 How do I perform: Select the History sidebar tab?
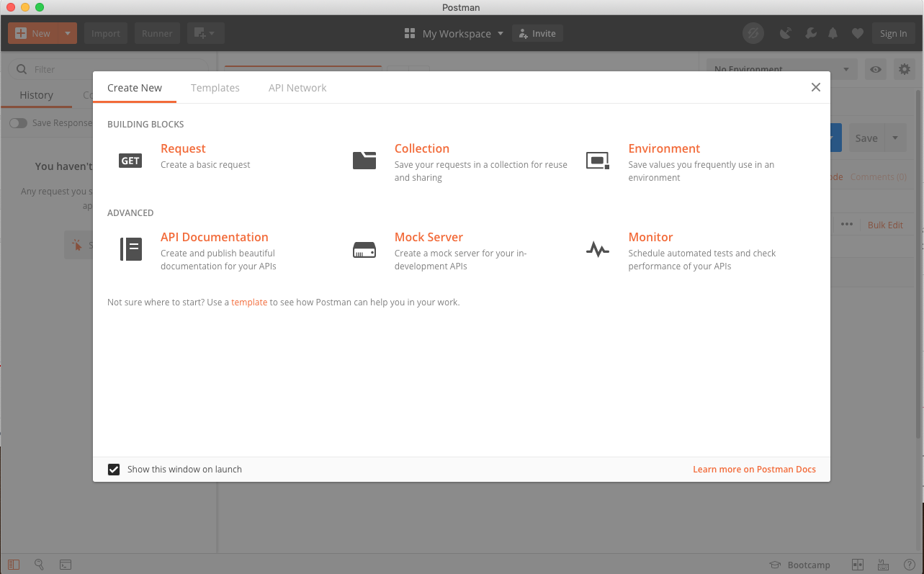click(36, 95)
